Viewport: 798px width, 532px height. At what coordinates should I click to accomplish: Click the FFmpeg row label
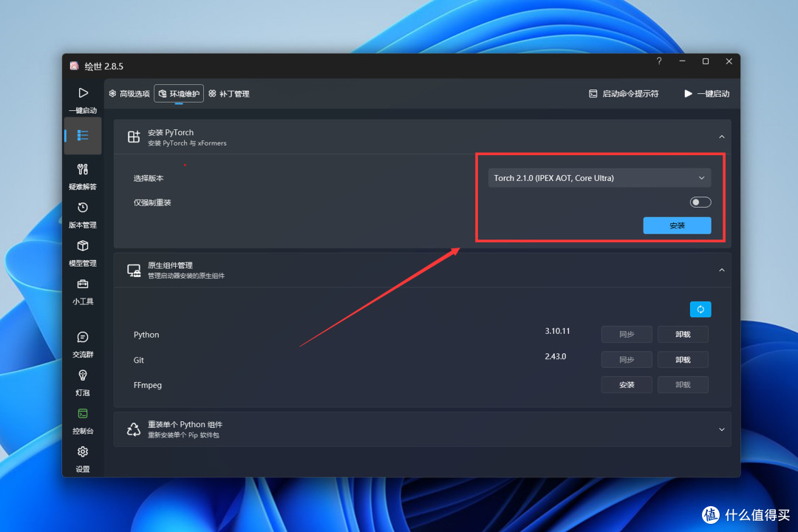click(x=148, y=386)
